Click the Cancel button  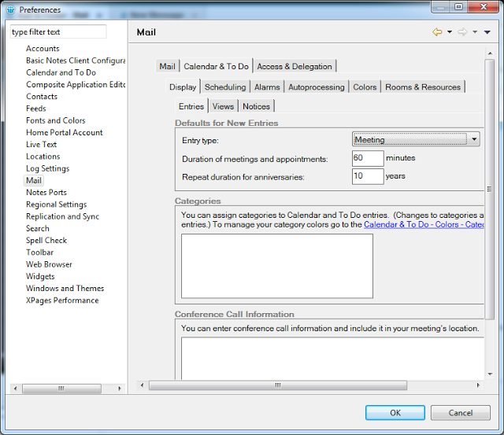coord(461,413)
